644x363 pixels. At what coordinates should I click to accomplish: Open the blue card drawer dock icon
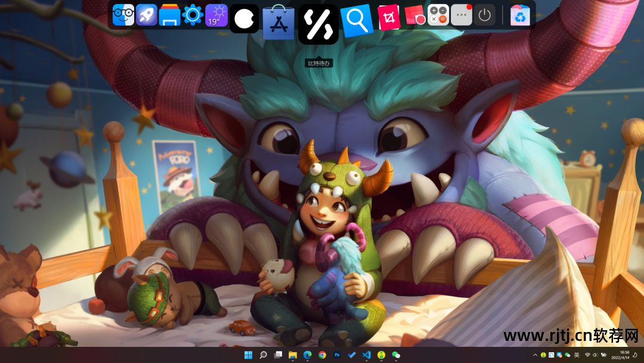[169, 15]
